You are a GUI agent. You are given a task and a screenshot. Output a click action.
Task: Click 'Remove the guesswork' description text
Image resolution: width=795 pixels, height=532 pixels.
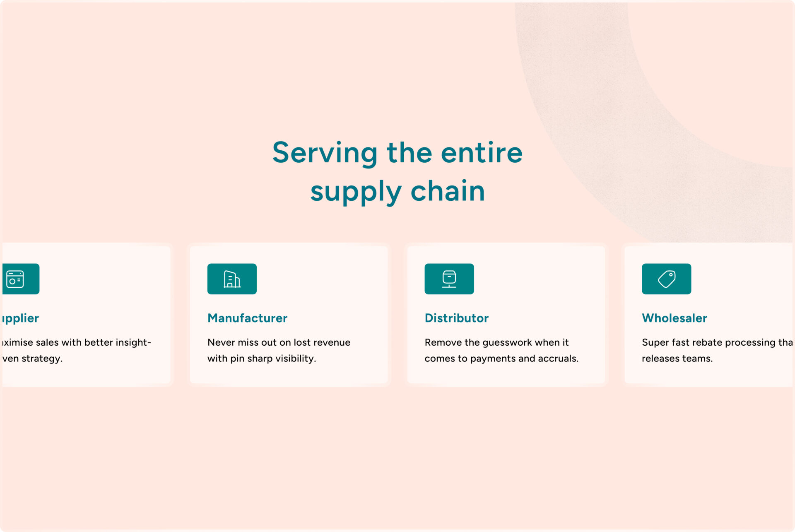tap(496, 342)
